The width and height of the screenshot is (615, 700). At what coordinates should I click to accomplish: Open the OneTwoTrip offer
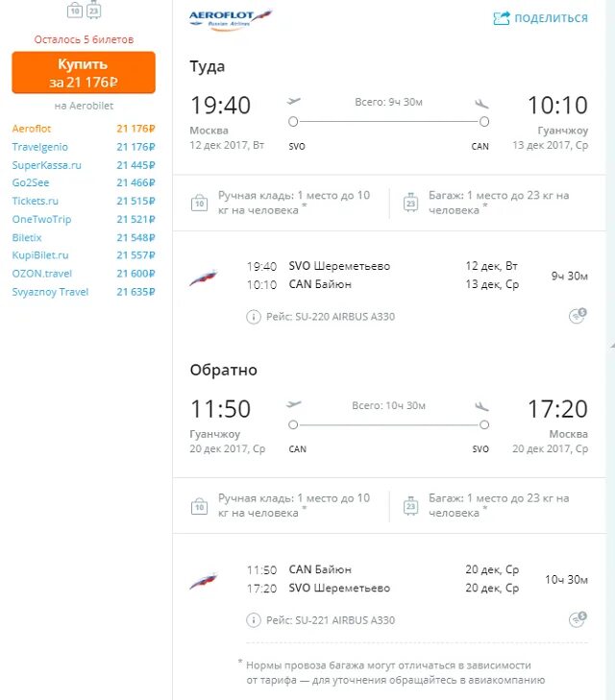coord(84,219)
